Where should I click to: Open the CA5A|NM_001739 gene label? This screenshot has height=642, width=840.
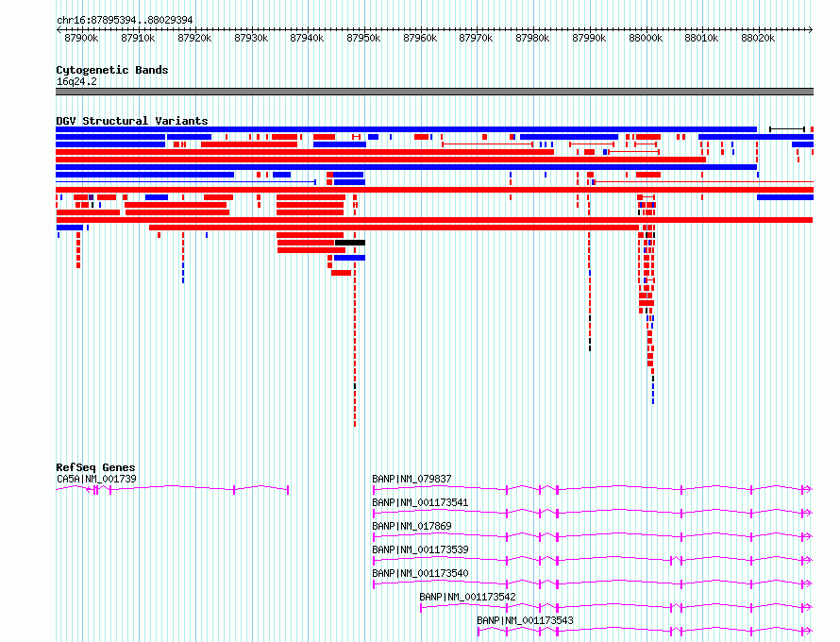pyautogui.click(x=96, y=479)
